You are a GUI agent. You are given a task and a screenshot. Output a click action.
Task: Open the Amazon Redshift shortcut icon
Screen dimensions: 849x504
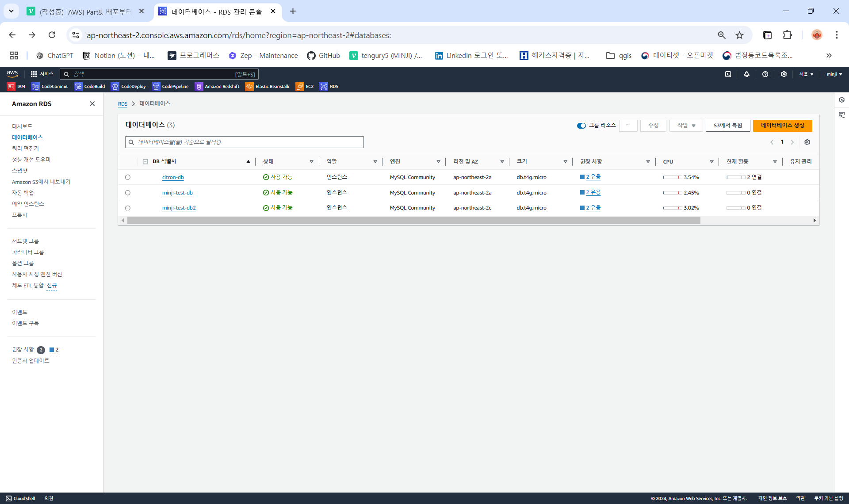[x=199, y=87]
